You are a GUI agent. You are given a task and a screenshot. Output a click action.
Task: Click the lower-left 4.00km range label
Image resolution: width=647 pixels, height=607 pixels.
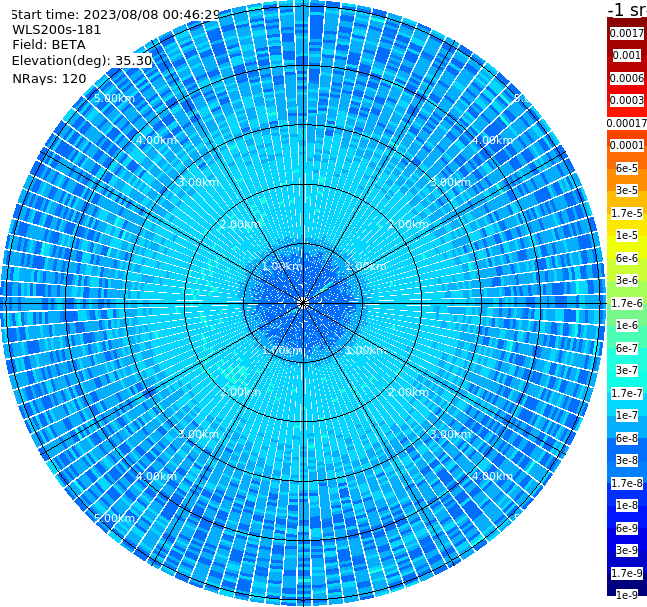(156, 476)
